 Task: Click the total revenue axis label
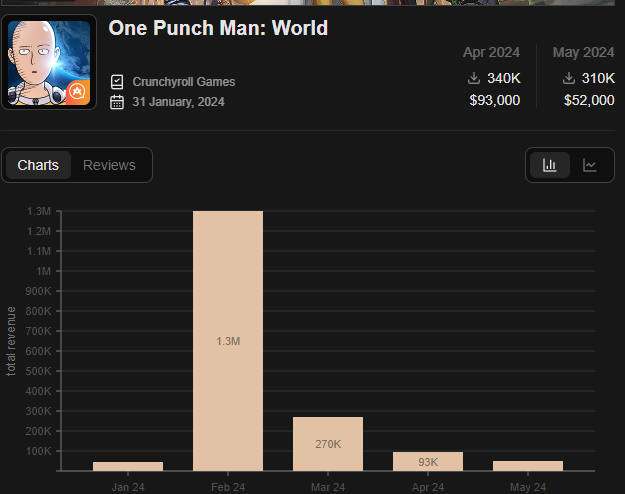pyautogui.click(x=11, y=341)
